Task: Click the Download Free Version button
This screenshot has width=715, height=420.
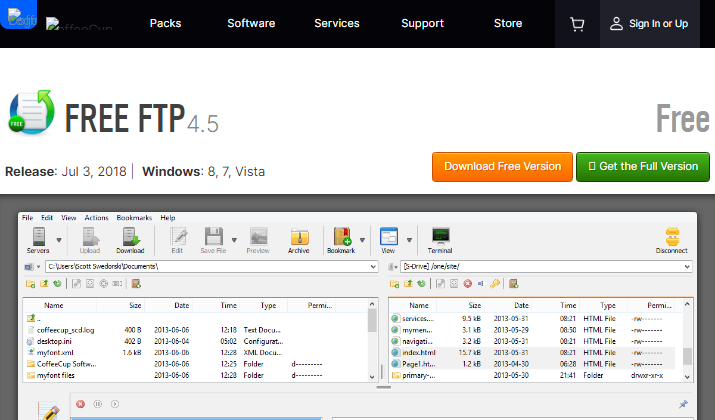Action: pos(503,167)
